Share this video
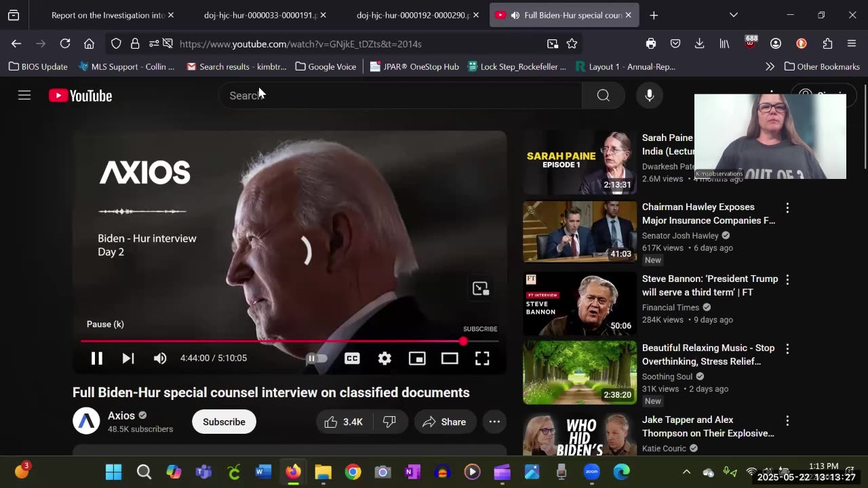The image size is (868, 488). [x=445, y=422]
